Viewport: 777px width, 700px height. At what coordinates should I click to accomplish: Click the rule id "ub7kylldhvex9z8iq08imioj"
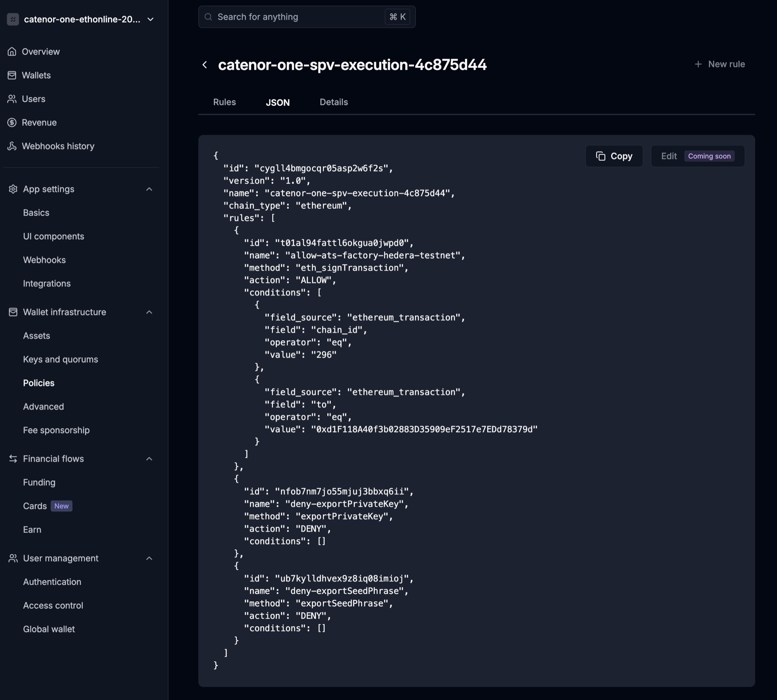[342, 578]
